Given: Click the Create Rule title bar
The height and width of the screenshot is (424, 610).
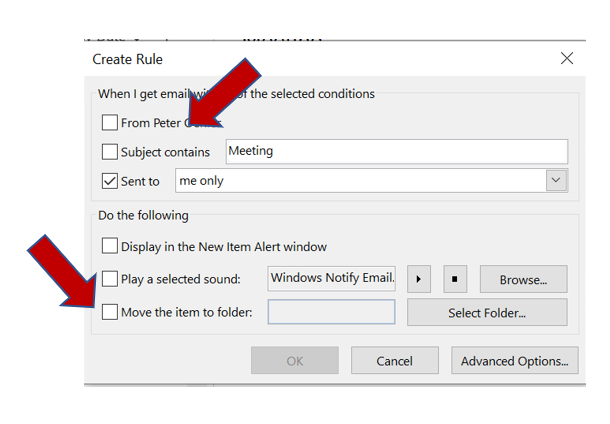Looking at the screenshot, I should (x=300, y=59).
